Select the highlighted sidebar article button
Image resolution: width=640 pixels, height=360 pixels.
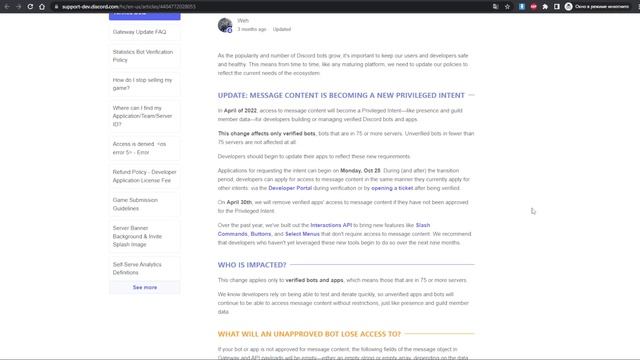[x=144, y=16]
